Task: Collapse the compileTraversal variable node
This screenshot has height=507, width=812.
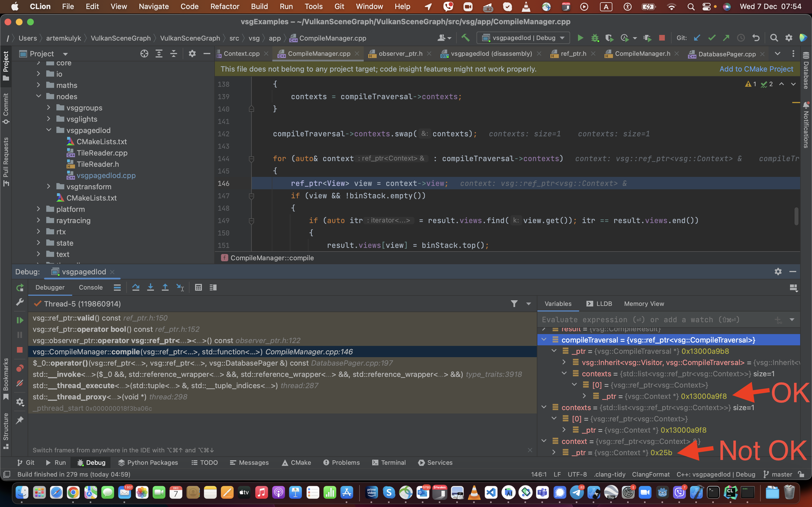Action: tap(544, 340)
